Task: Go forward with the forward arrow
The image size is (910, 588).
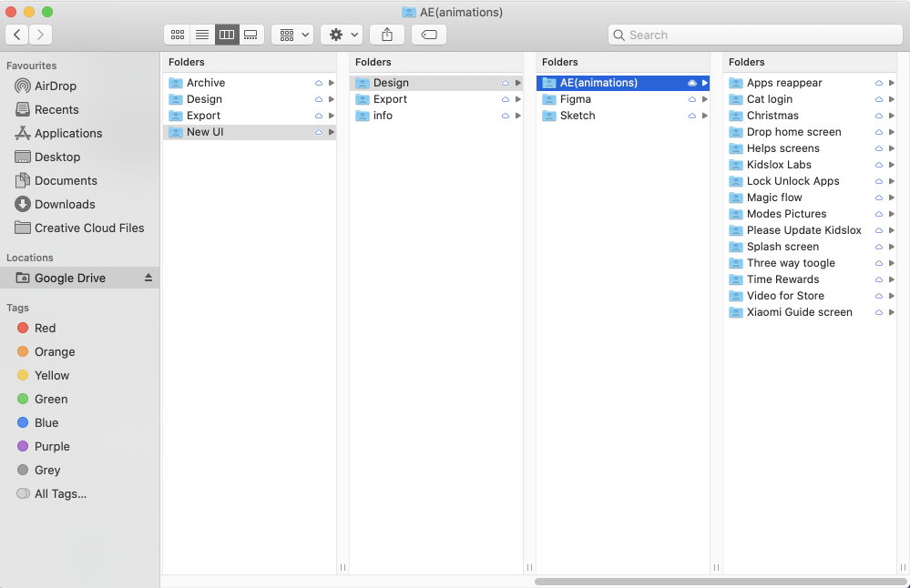Action: pos(40,35)
